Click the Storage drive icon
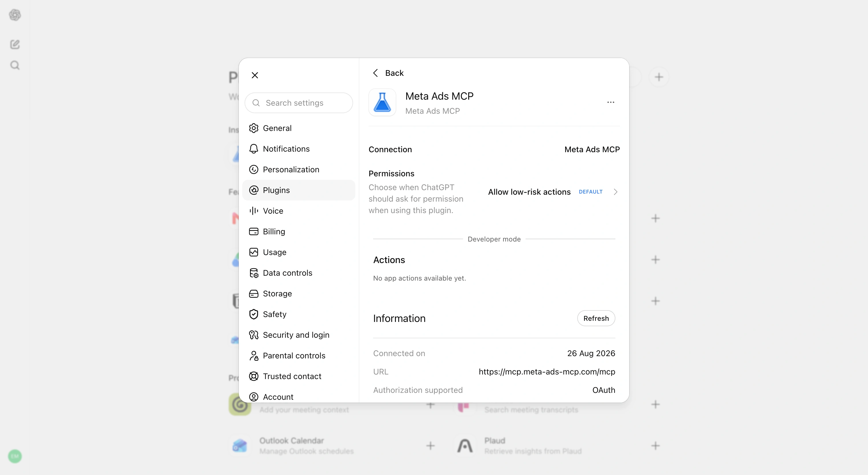 (x=254, y=294)
